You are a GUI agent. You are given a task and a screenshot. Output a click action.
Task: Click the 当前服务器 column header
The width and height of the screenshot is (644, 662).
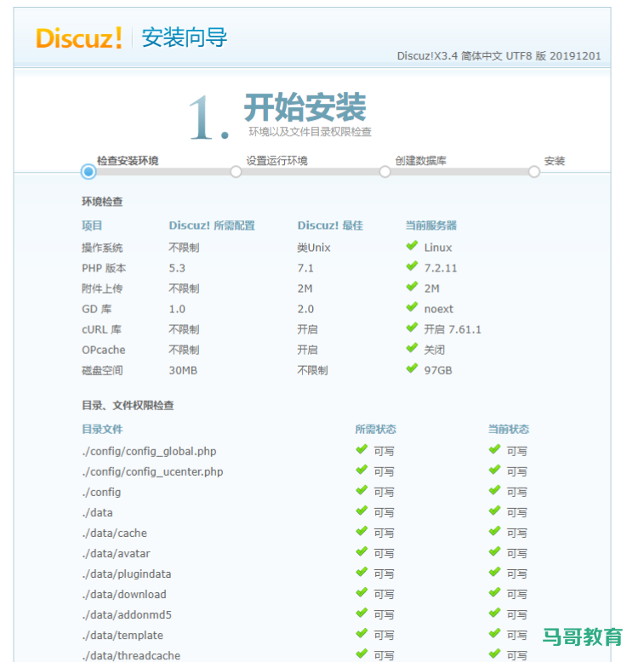430,225
